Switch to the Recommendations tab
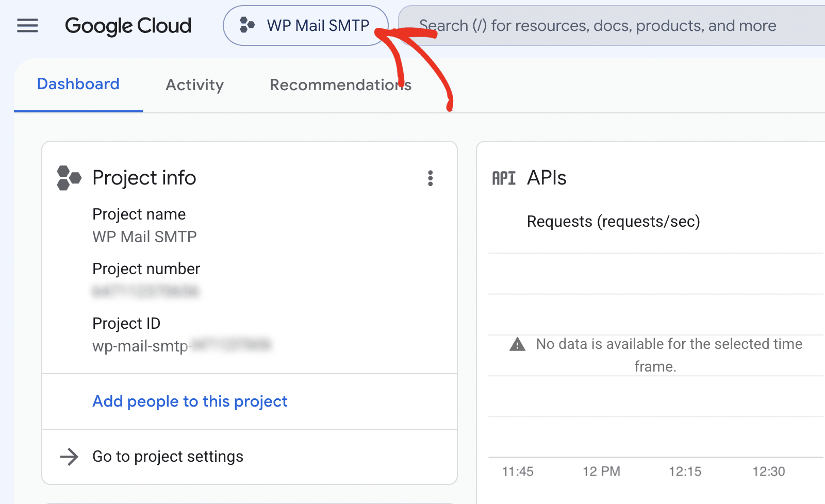 click(x=340, y=85)
